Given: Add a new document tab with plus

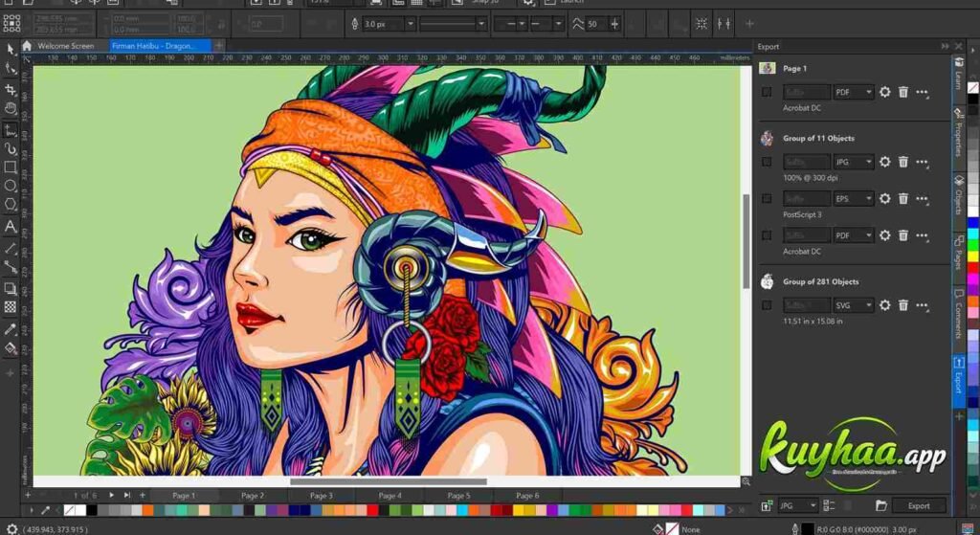Looking at the screenshot, I should [x=219, y=46].
